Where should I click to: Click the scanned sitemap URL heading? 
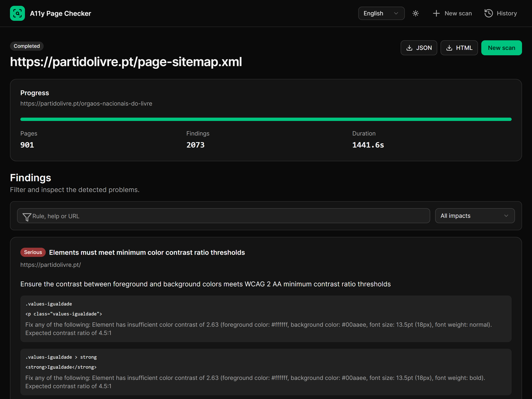coord(126,62)
